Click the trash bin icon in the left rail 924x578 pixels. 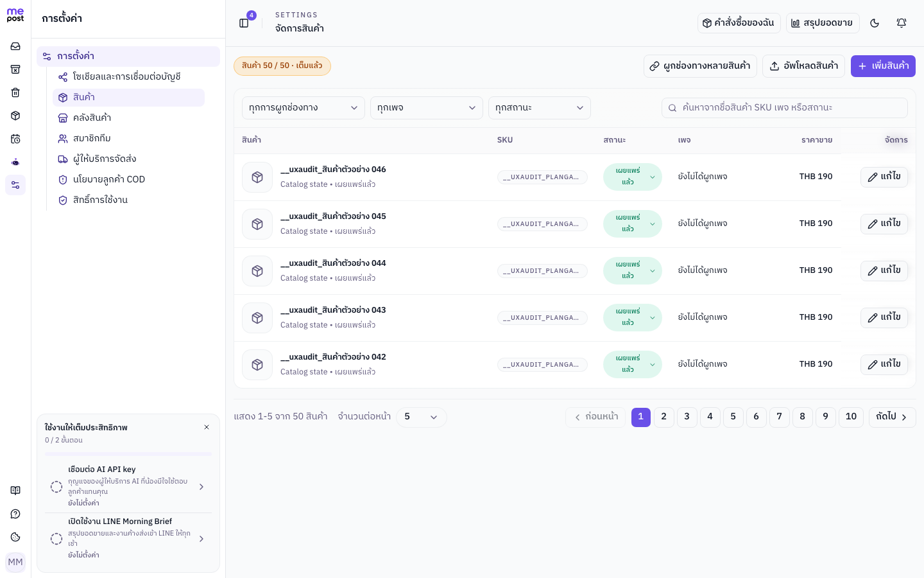tap(15, 92)
